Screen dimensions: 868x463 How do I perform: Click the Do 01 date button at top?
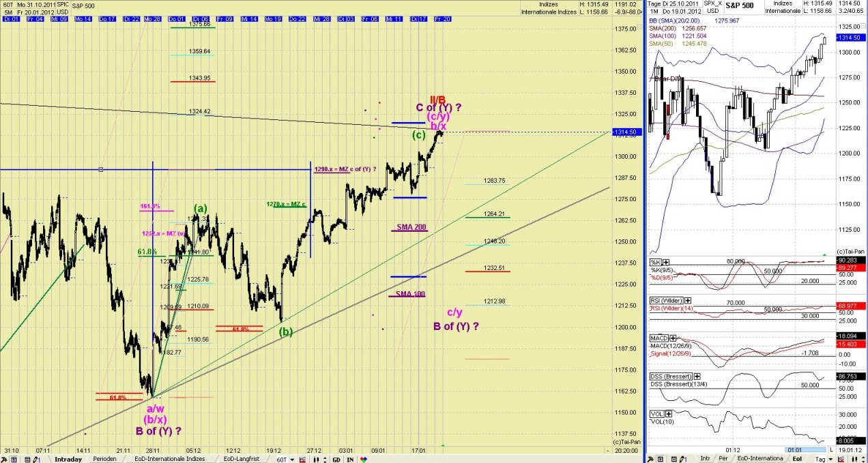[x=177, y=19]
